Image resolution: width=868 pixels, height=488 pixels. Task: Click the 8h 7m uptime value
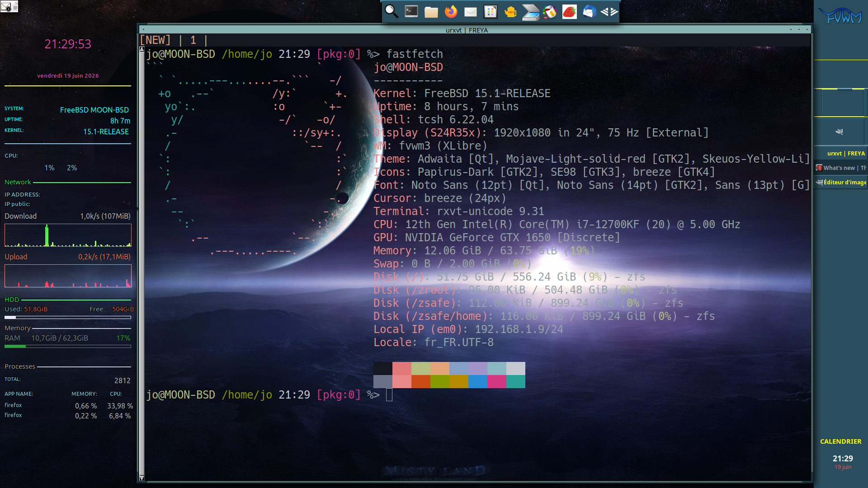point(120,121)
